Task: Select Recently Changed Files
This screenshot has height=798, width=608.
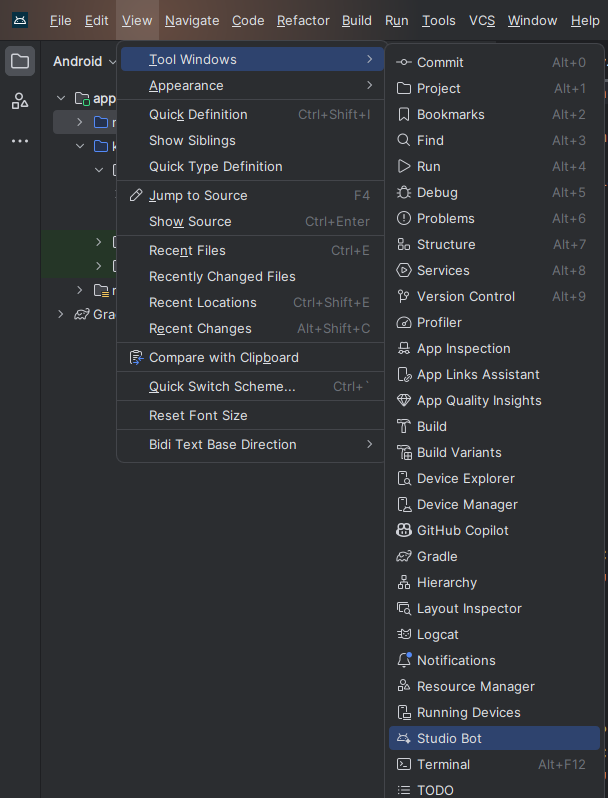Action: pos(252,276)
